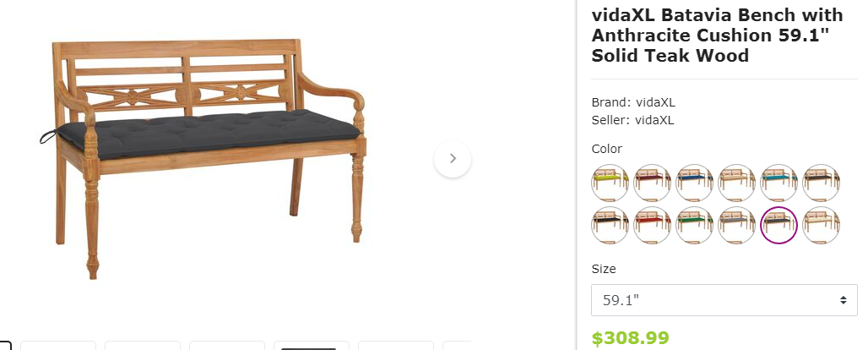868x350 pixels.
Task: Click the $308.99 price text
Action: point(630,338)
